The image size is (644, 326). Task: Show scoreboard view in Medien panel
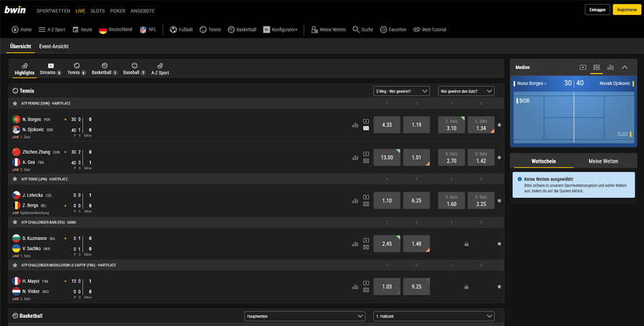[x=597, y=67]
